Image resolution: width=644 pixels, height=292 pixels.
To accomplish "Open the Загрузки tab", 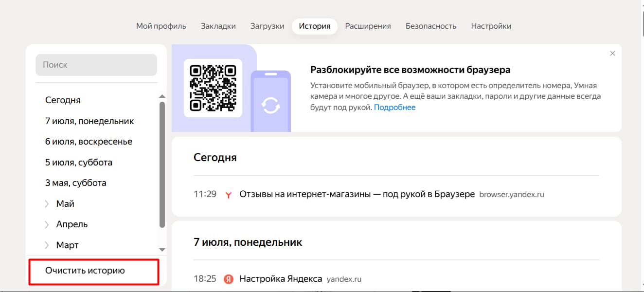I will click(x=268, y=26).
